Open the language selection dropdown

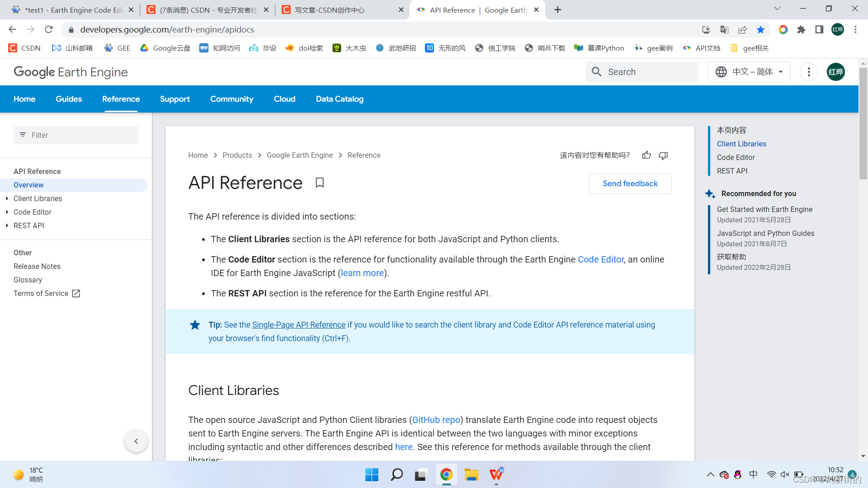click(749, 72)
